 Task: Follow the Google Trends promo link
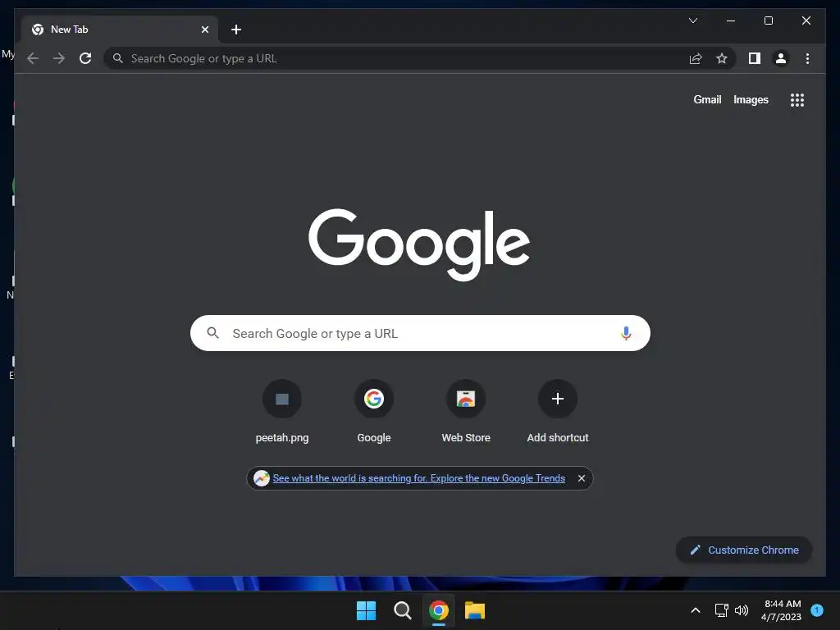[x=419, y=478]
